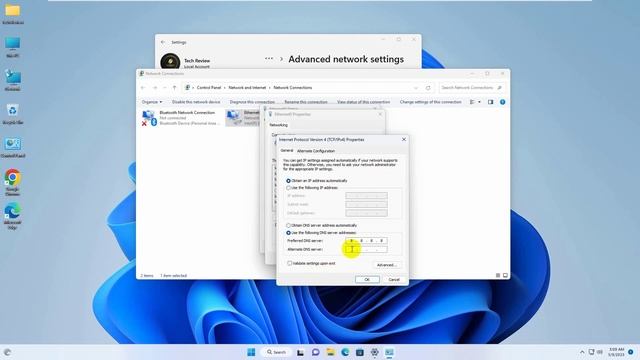Open Microsoft Edge from taskbar
Image resolution: width=640 pixels, height=360 pixels.
click(x=345, y=352)
